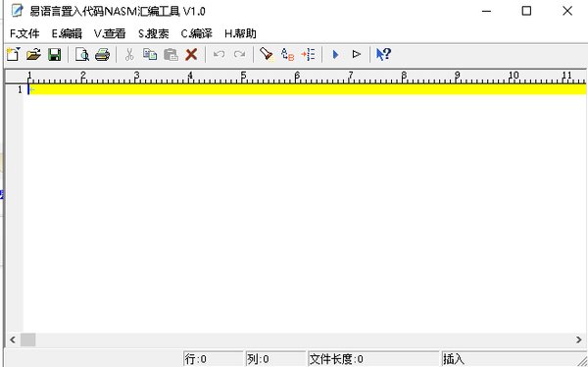Close the NASM tool window
This screenshot has width=588, height=367.
[x=567, y=11]
